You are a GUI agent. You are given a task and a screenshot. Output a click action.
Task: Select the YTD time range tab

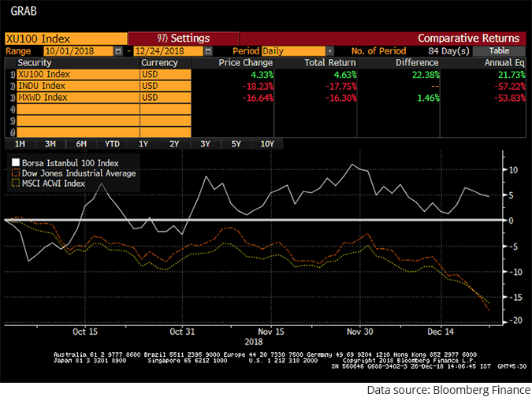[x=112, y=144]
